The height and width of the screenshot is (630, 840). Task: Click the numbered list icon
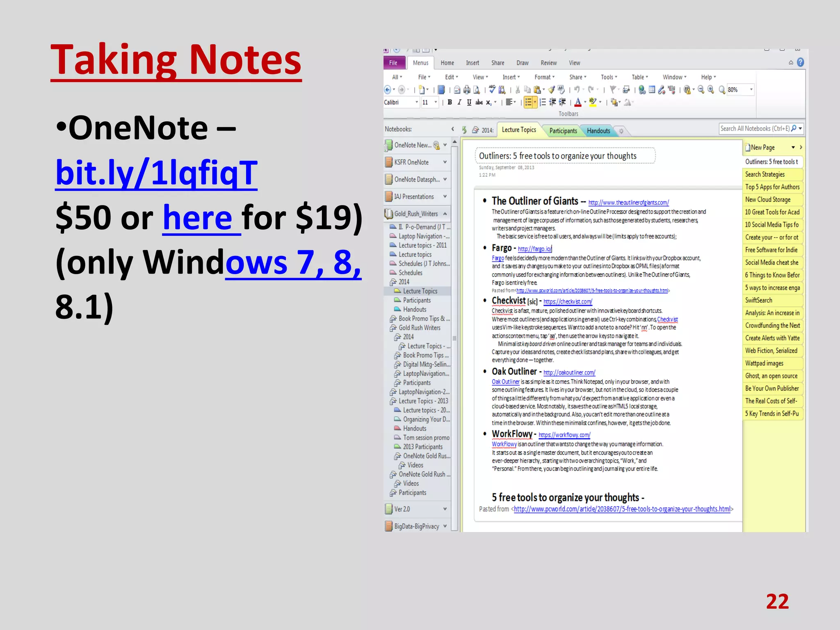click(542, 102)
